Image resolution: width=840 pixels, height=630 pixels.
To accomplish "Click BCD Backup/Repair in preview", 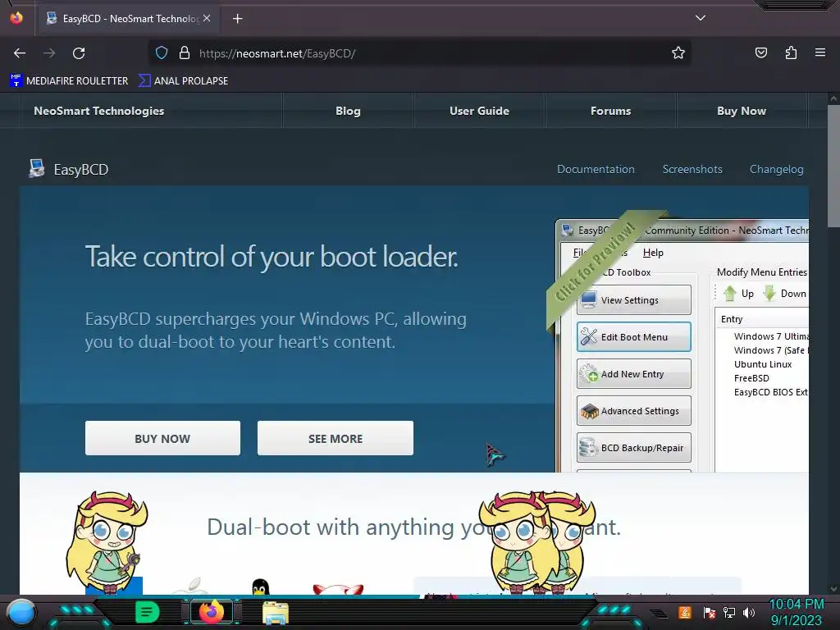I will 634,448.
